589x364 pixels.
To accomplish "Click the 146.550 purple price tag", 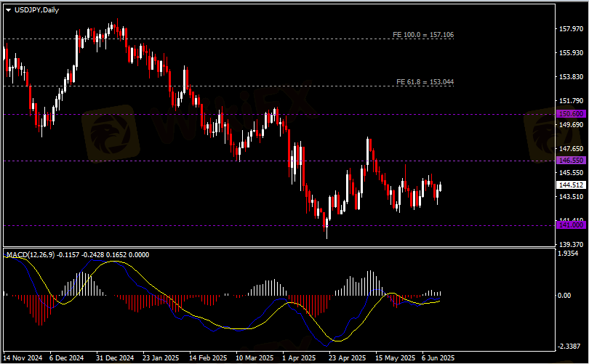I will [571, 161].
